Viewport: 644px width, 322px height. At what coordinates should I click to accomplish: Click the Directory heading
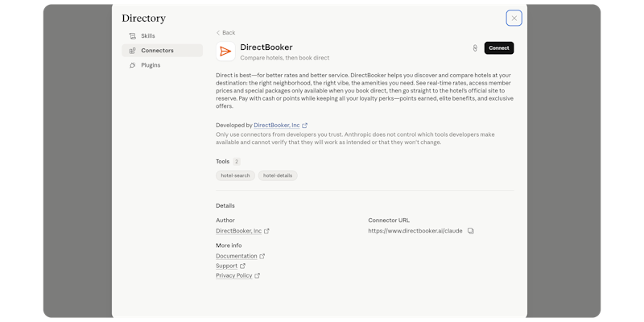click(x=144, y=19)
